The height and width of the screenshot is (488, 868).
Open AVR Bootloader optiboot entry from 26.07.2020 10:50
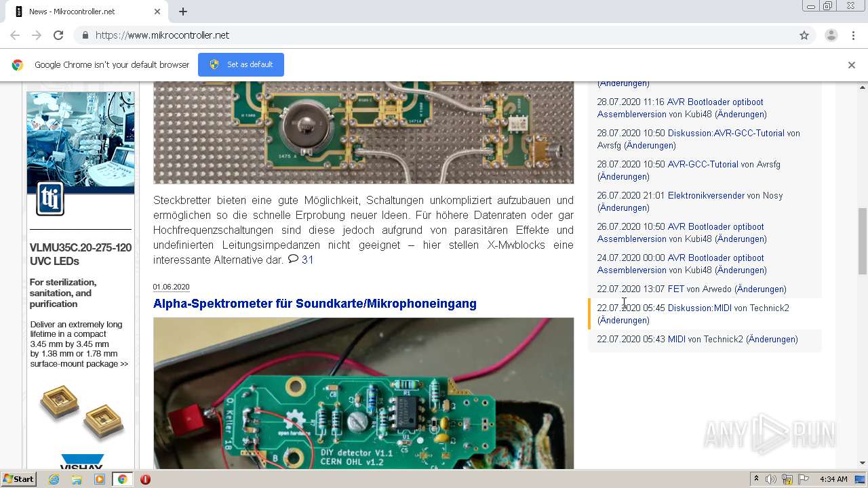click(680, 232)
